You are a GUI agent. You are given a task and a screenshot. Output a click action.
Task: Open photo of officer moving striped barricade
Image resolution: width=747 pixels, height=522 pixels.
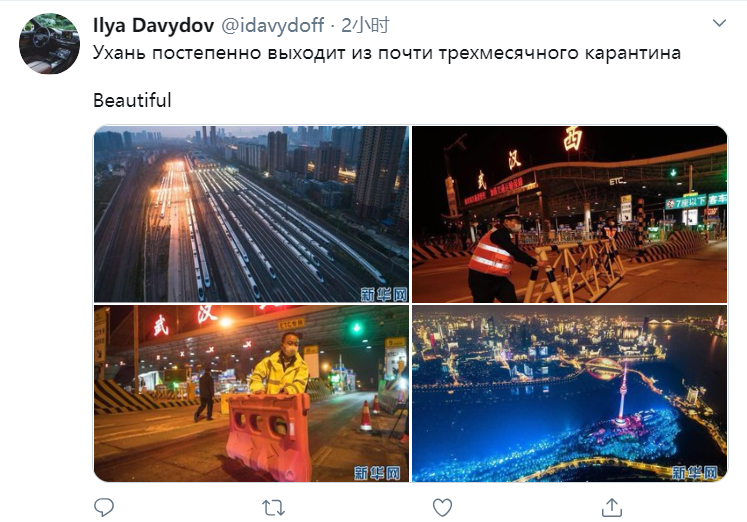point(569,214)
